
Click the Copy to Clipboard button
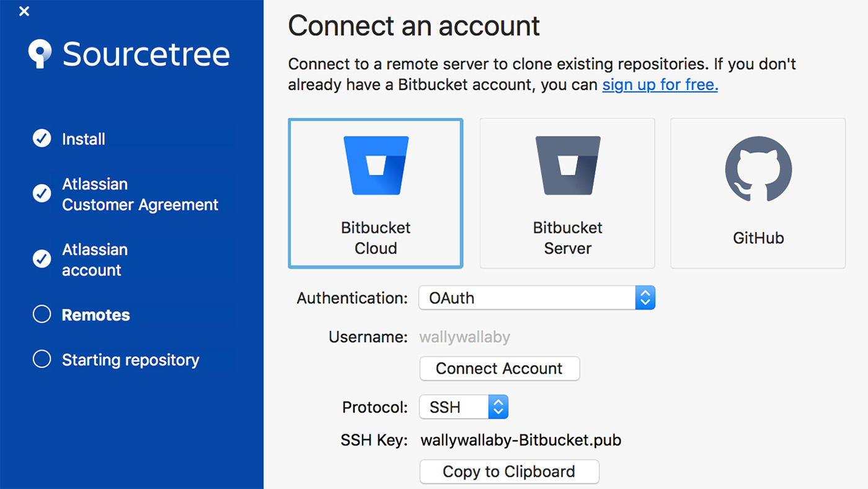pyautogui.click(x=509, y=472)
